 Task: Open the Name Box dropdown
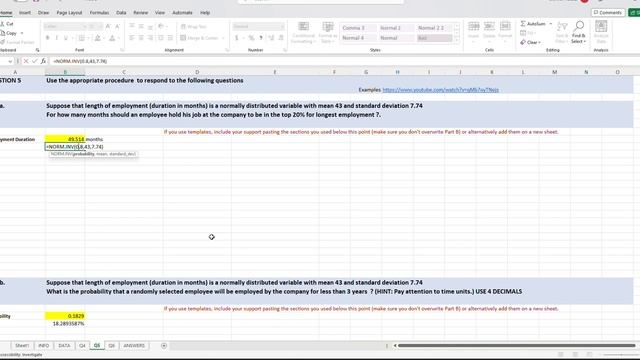(10, 61)
